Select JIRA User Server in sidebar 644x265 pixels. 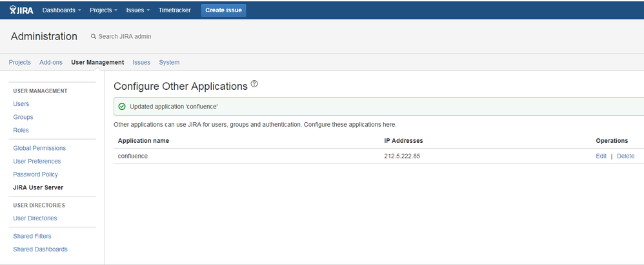[38, 187]
